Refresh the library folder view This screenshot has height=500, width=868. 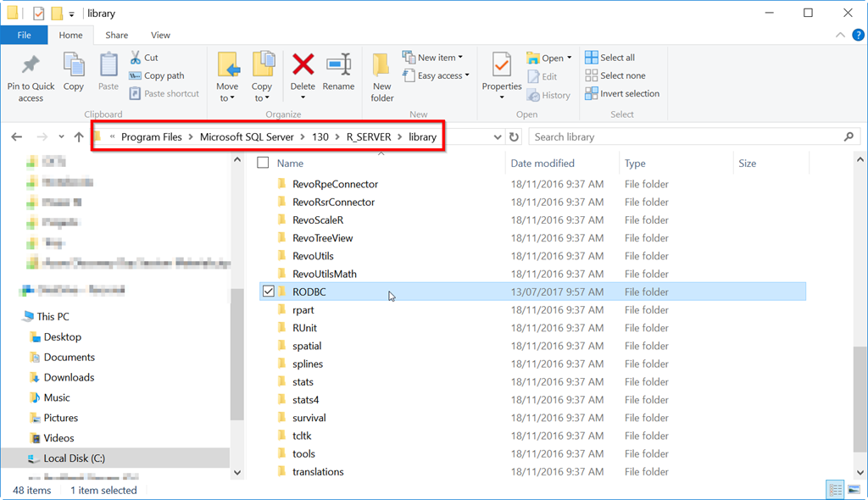[x=515, y=136]
